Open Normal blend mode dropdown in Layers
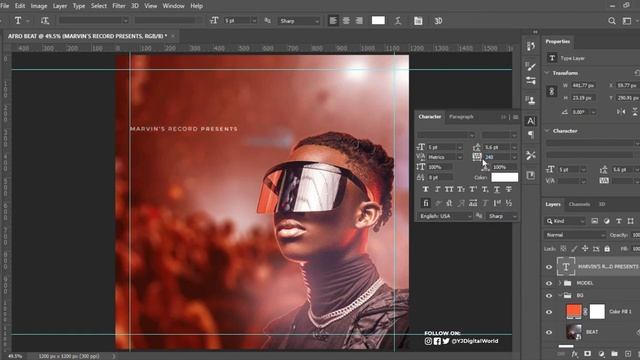The height and width of the screenshot is (360, 640). coord(575,235)
